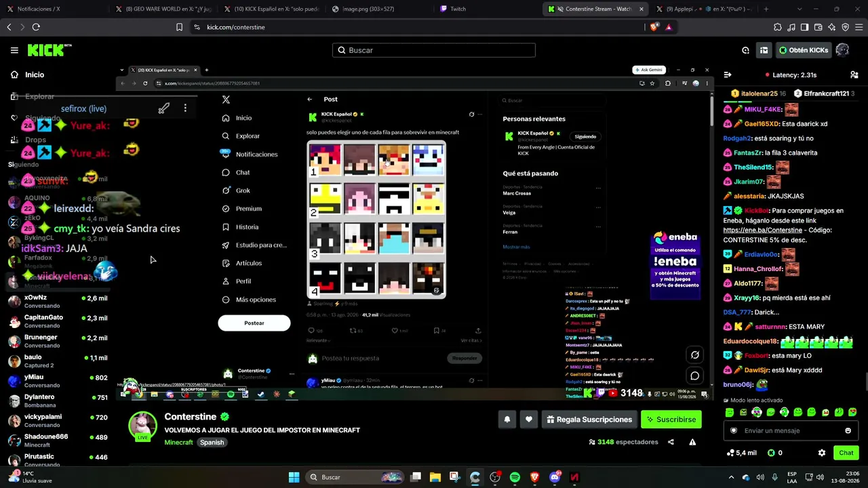Click the kick.com/conterstine address bar
The width and height of the screenshot is (868, 488).
pos(420,27)
